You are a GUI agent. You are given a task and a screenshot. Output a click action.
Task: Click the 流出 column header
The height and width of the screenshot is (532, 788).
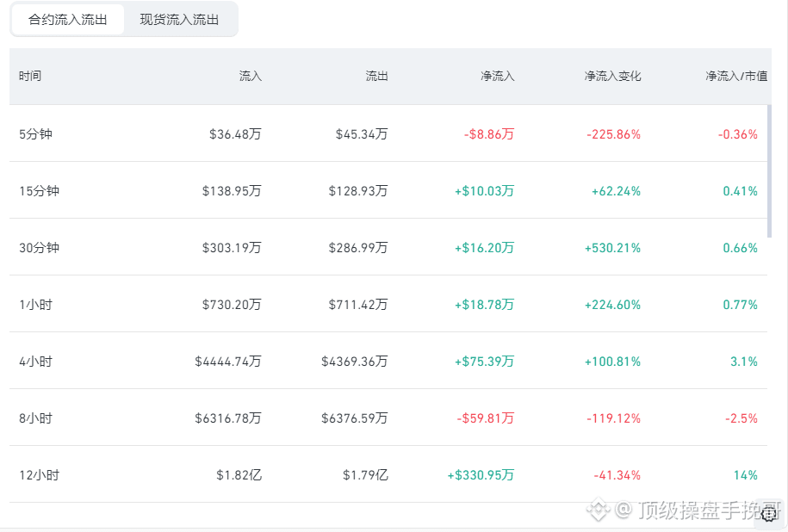pyautogui.click(x=376, y=76)
